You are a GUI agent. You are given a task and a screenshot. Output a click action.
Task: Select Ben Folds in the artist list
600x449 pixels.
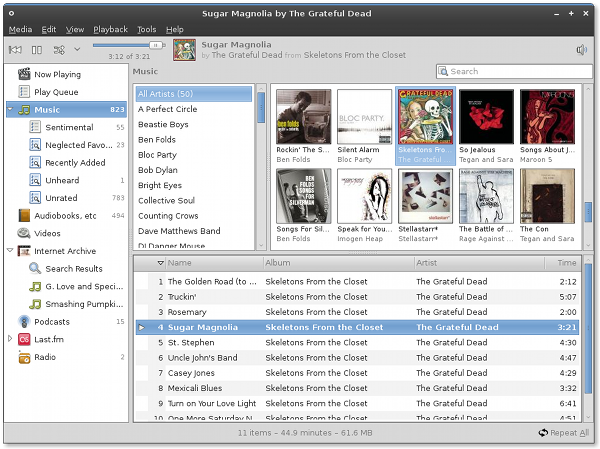(x=194, y=140)
